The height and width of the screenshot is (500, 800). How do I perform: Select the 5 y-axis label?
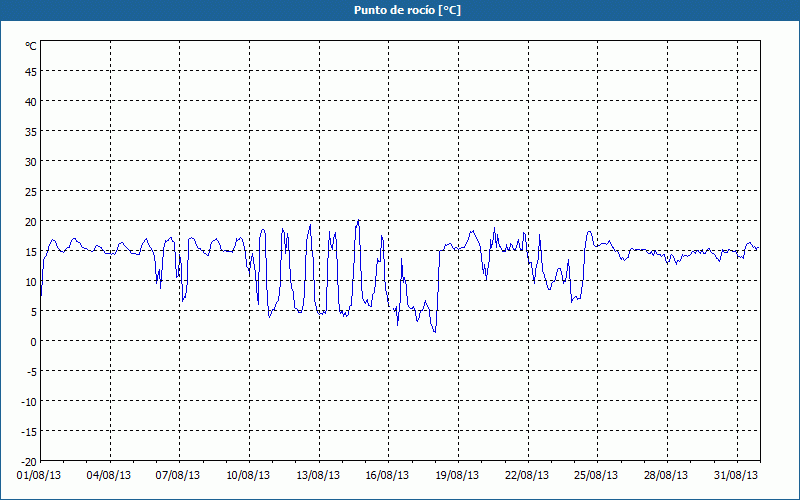pos(34,312)
